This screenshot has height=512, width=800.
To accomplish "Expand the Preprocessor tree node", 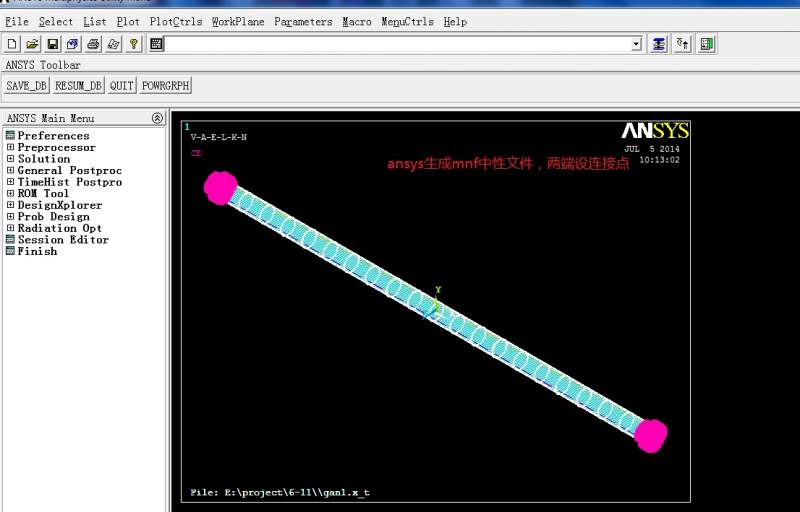I will (10, 147).
